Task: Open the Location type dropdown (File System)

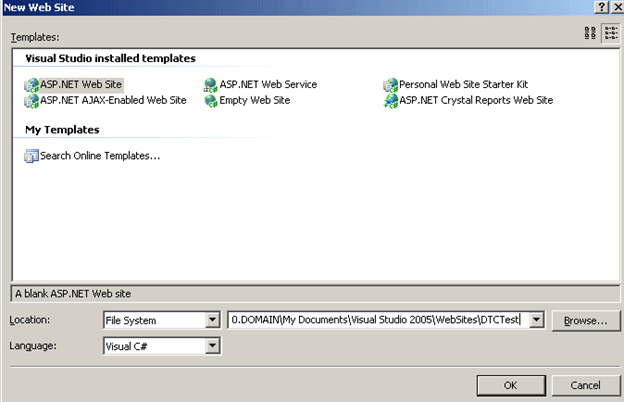Action: 212,320
